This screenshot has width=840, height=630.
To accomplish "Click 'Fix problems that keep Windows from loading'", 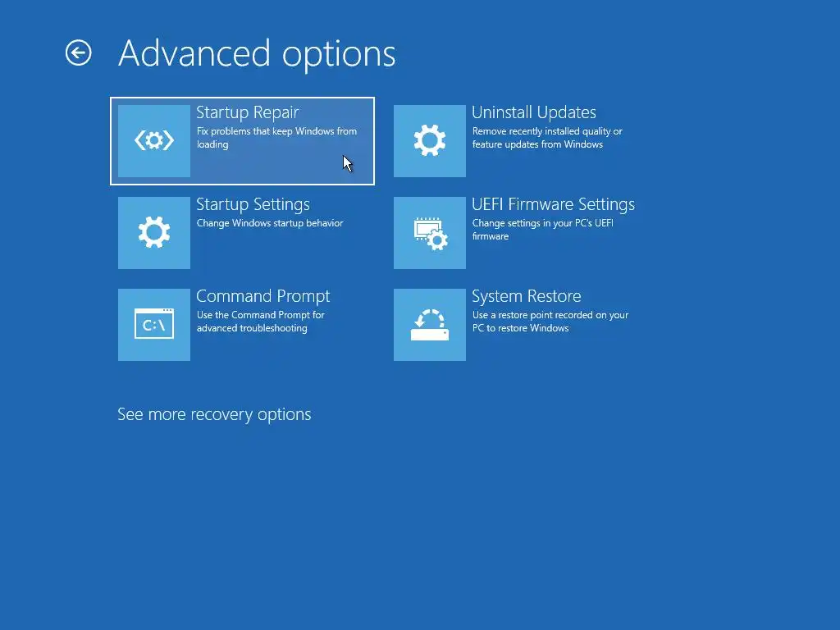I will [x=276, y=138].
